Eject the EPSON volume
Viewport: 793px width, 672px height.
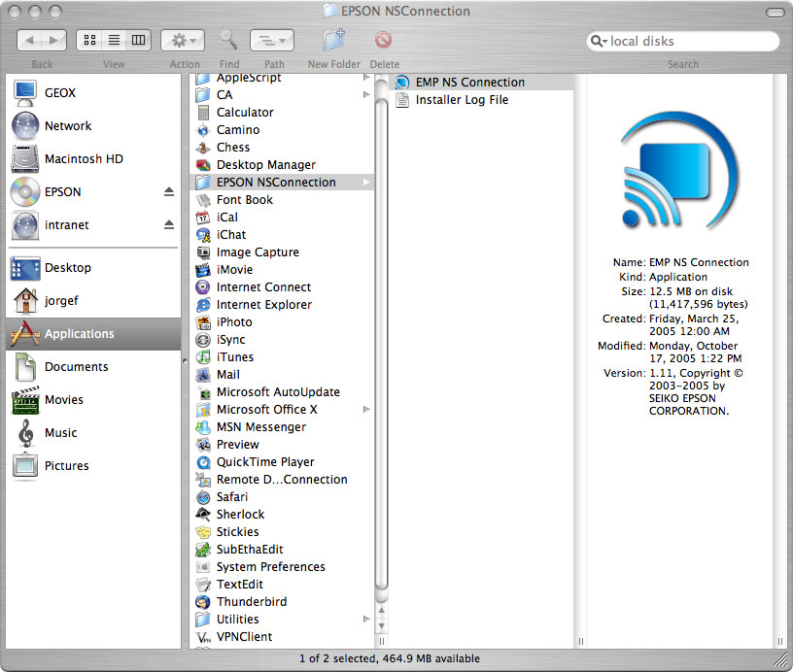[169, 191]
